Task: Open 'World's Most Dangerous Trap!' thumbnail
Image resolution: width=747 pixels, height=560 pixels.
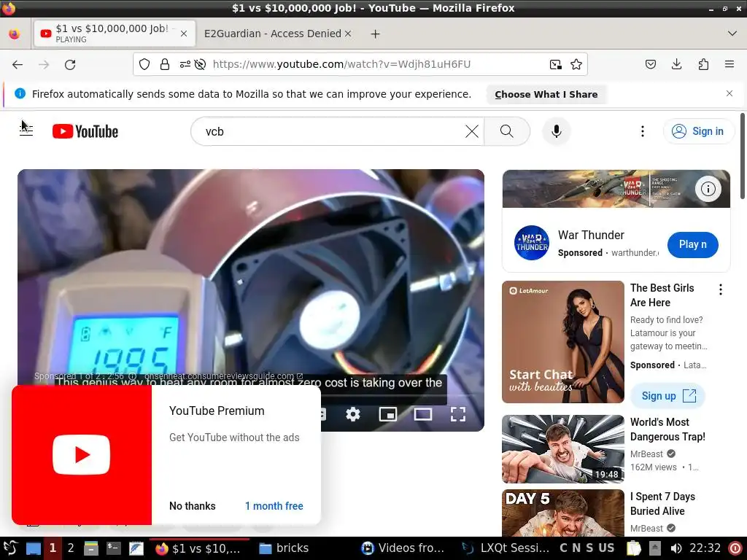Action: pos(562,449)
